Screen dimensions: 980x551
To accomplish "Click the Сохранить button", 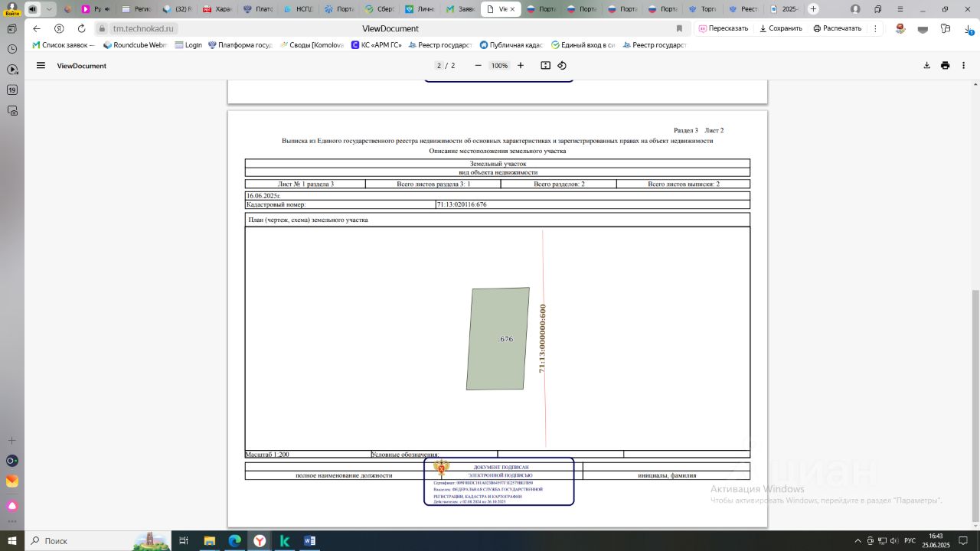I will pos(781,28).
